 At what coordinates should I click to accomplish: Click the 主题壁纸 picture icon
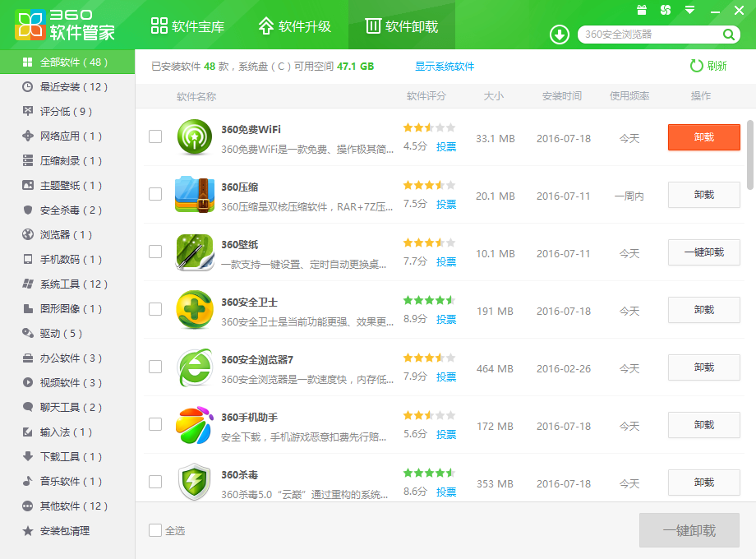pos(27,185)
